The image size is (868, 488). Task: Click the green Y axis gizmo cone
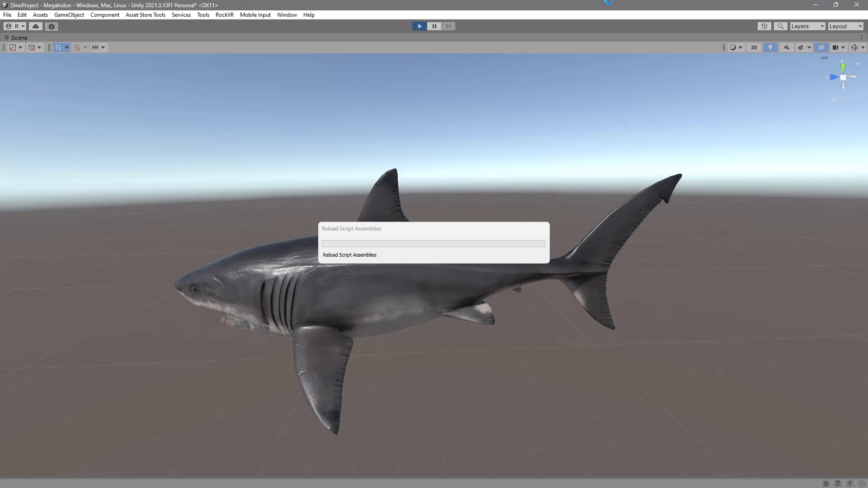[843, 67]
